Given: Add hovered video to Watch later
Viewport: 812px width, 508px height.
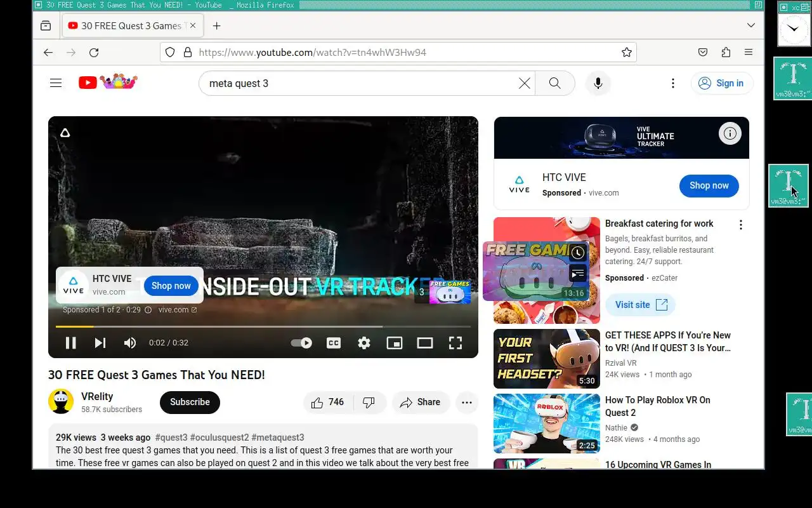Looking at the screenshot, I should (577, 253).
